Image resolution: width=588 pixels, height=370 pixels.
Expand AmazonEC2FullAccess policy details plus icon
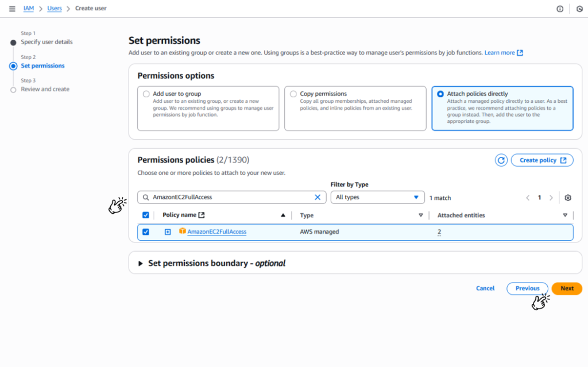click(x=168, y=232)
